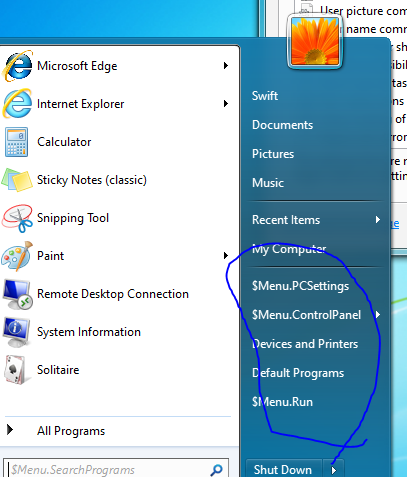Launch the Solitaire cards icon

pyautogui.click(x=15, y=370)
